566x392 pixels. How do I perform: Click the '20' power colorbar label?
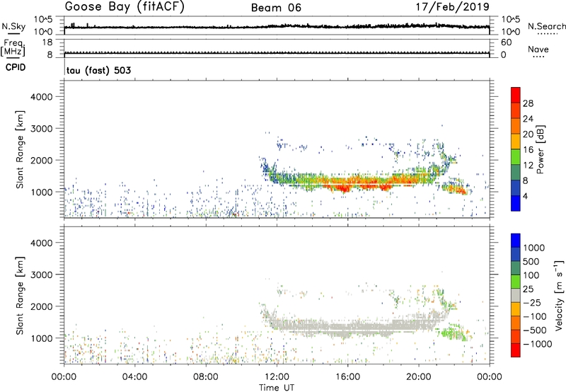coord(528,134)
